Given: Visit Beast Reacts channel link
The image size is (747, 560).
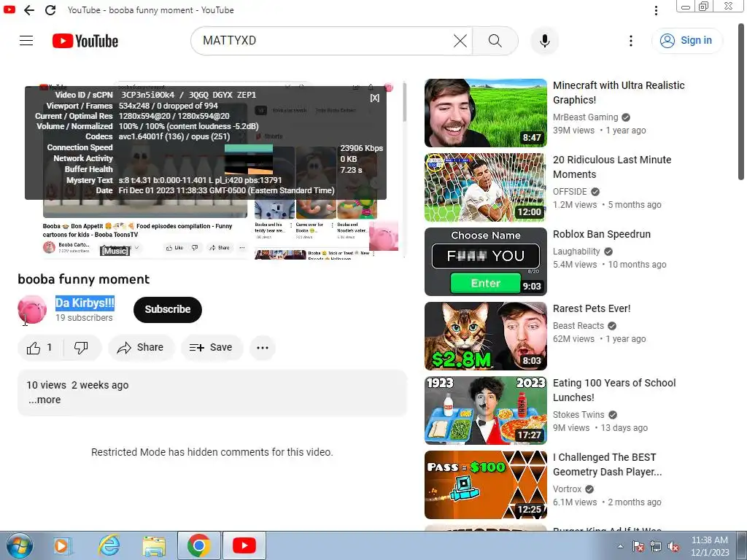Looking at the screenshot, I should [578, 326].
